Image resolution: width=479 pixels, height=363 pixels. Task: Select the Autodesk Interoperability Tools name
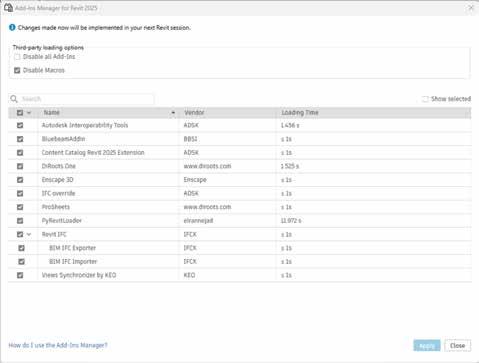point(85,125)
